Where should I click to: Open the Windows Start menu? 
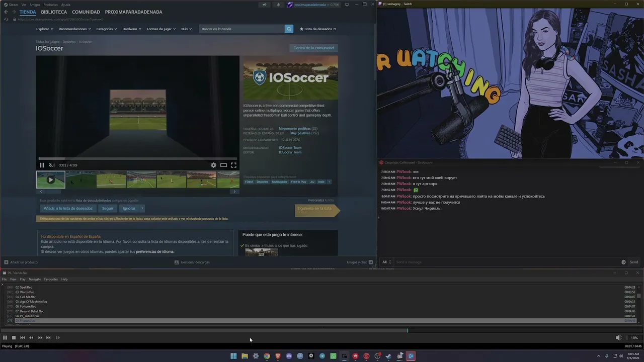pos(233,356)
